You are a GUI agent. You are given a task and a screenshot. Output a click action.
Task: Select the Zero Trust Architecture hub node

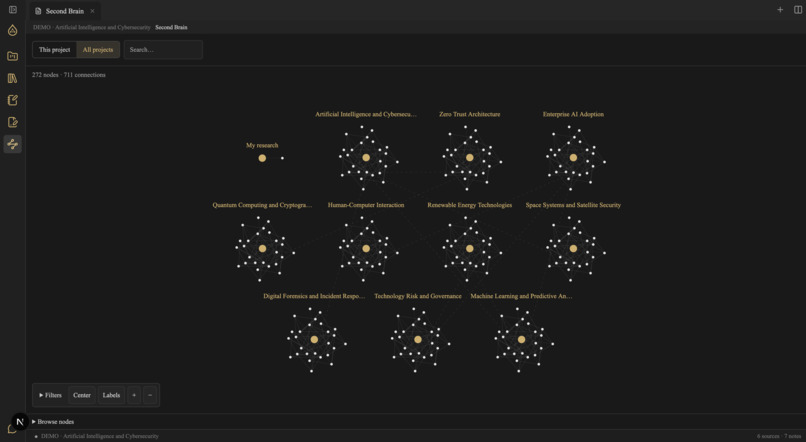coord(469,158)
